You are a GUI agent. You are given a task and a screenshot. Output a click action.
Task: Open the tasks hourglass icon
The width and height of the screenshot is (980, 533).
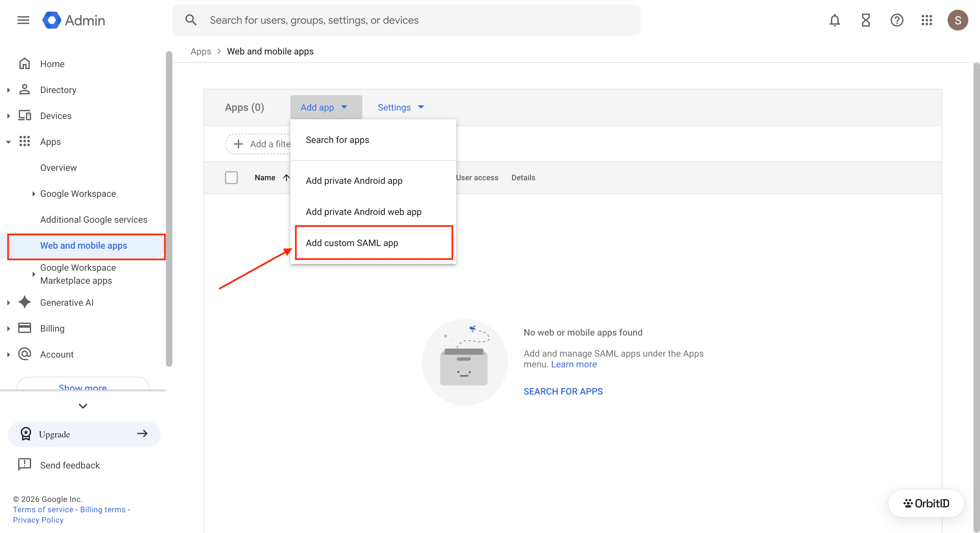866,20
